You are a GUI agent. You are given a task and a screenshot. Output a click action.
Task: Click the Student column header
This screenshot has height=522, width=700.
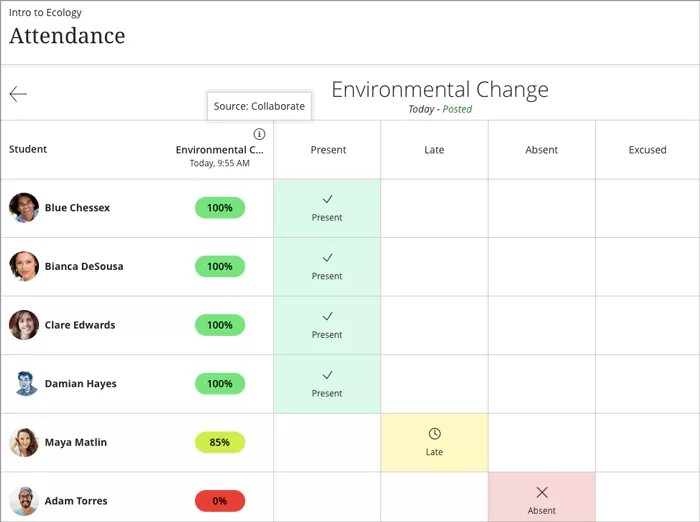(28, 150)
